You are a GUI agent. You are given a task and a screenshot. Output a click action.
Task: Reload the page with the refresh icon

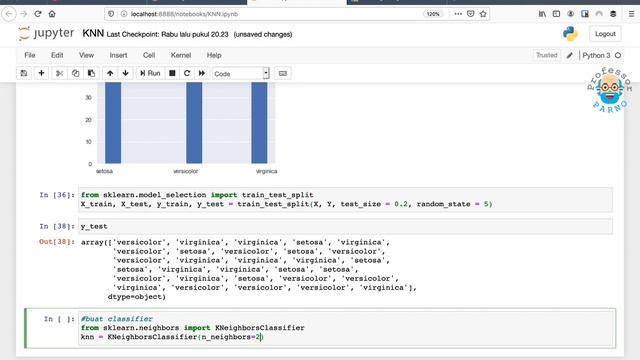38,14
